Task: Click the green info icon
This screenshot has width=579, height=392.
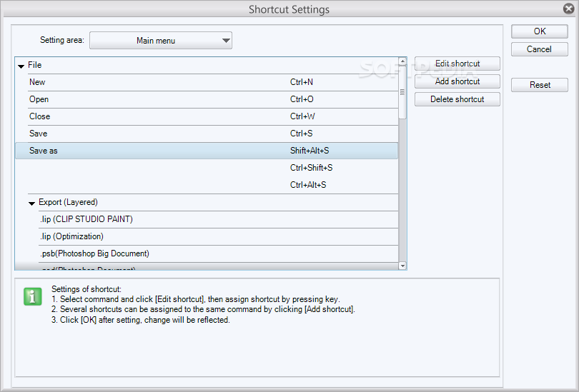Action: 33,296
